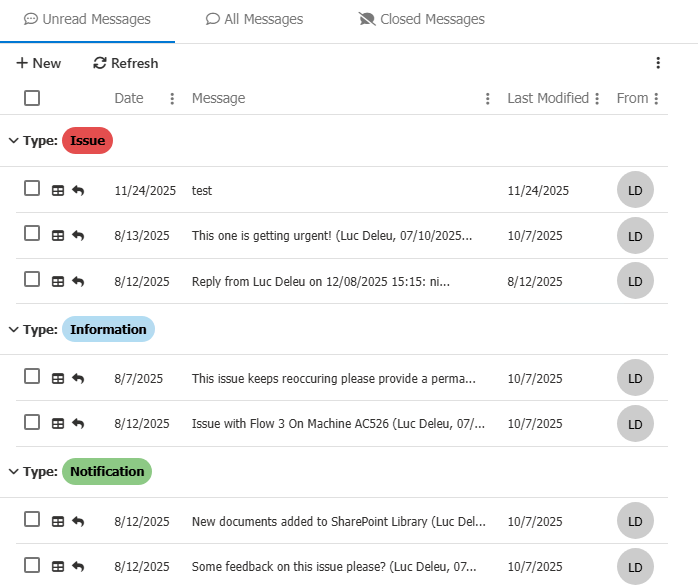Switch to Closed Messages tab
Screen dimensions: 698x587
click(x=422, y=19)
